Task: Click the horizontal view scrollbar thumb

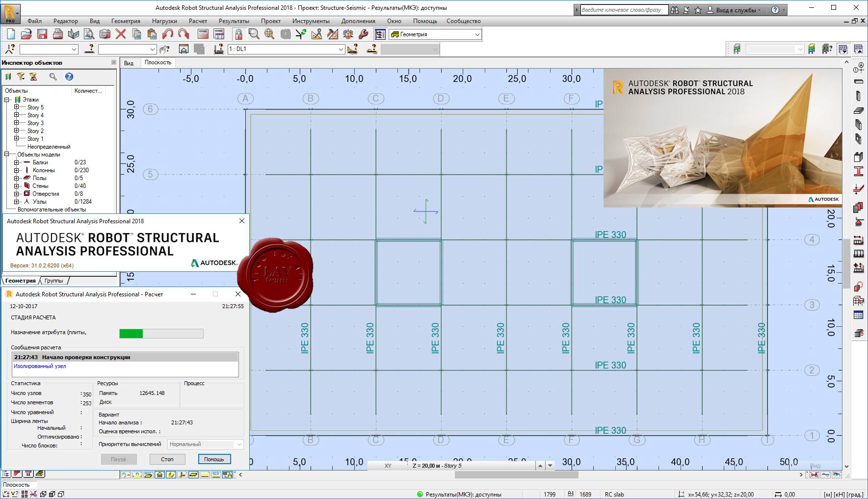Action: point(517,474)
